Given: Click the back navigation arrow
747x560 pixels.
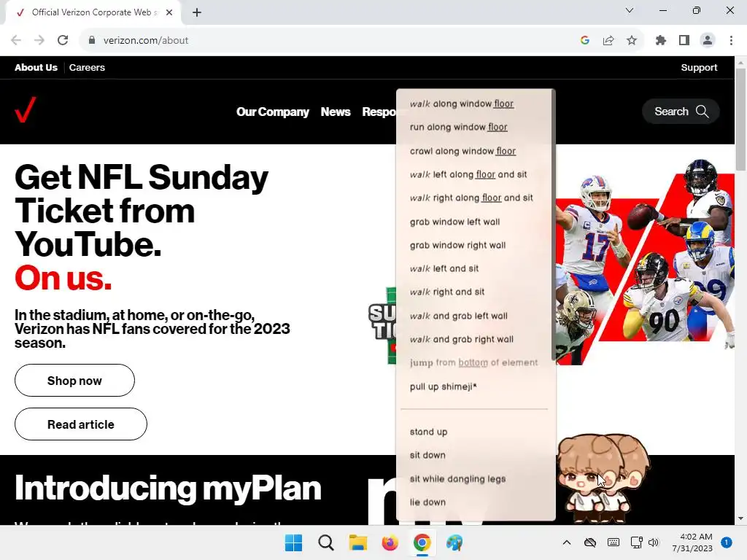Looking at the screenshot, I should [x=16, y=41].
